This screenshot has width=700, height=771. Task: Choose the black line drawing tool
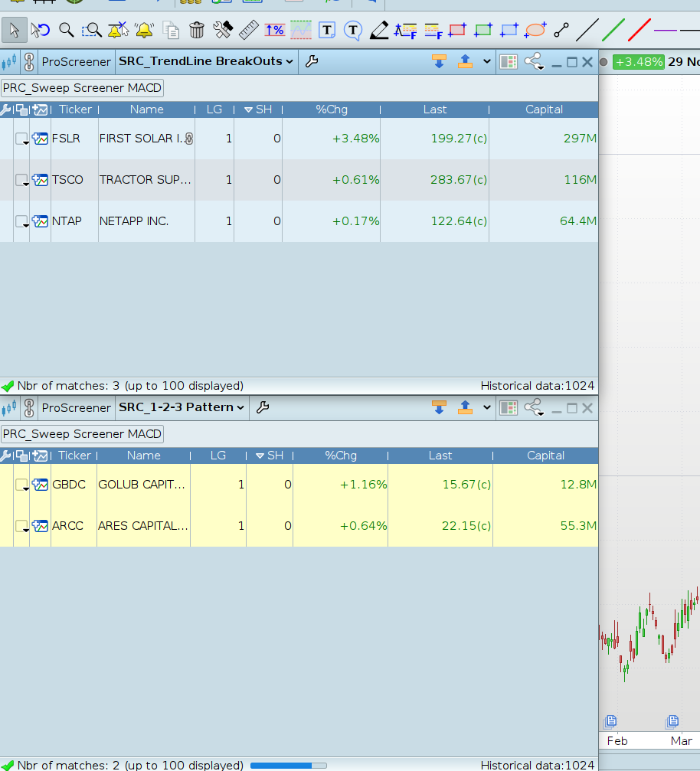(587, 31)
